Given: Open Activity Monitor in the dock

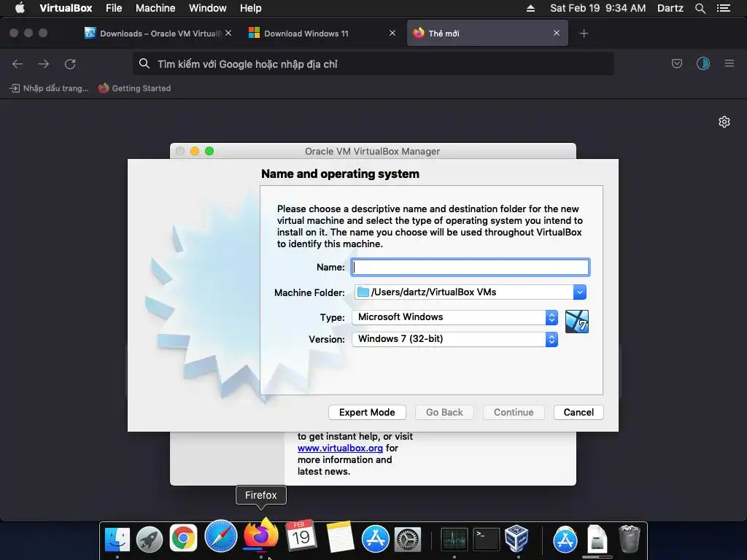Looking at the screenshot, I should [x=454, y=540].
